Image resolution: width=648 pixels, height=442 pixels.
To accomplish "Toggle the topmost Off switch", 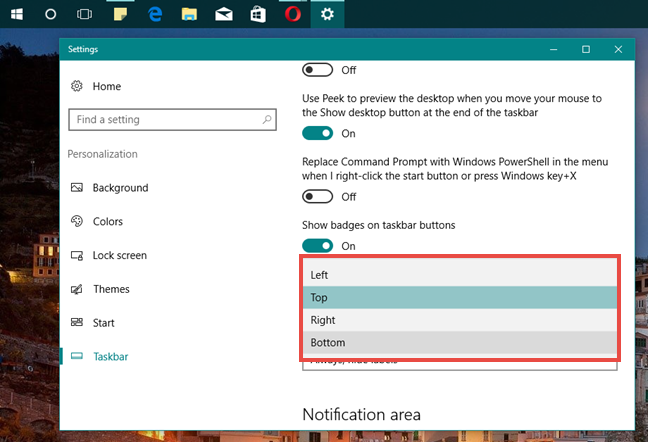I will point(317,70).
